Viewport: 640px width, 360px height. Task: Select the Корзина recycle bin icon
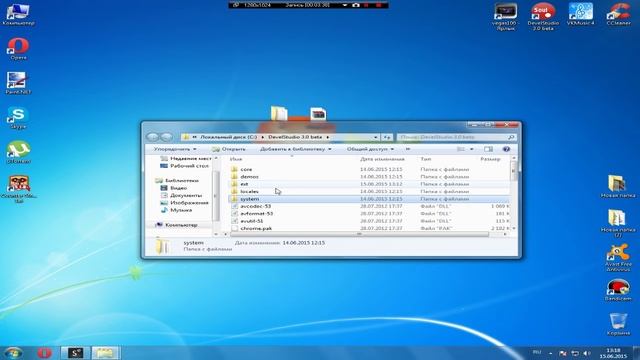pos(618,324)
